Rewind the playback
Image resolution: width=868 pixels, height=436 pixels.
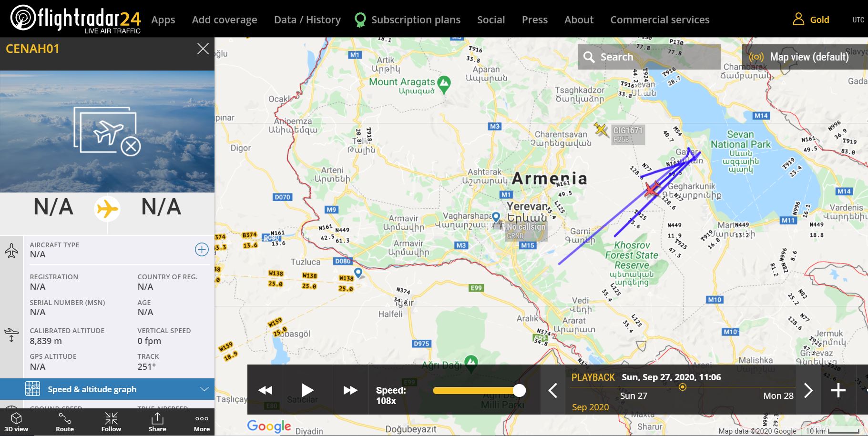(265, 390)
